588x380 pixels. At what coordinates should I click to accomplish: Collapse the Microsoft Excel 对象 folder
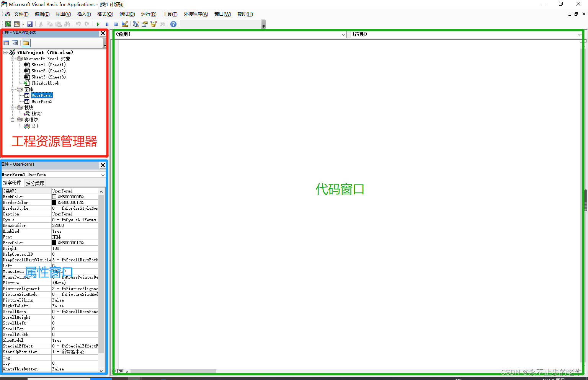(x=13, y=59)
